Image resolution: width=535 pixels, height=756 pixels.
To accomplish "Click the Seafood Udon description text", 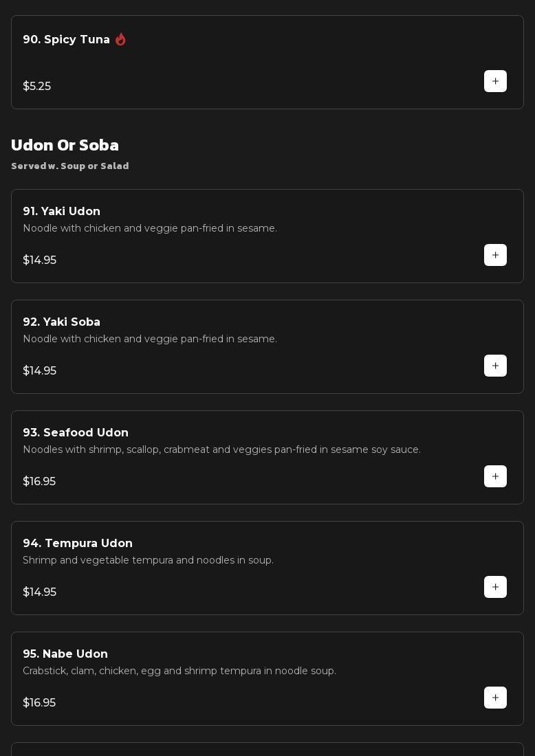I will coord(221,449).
